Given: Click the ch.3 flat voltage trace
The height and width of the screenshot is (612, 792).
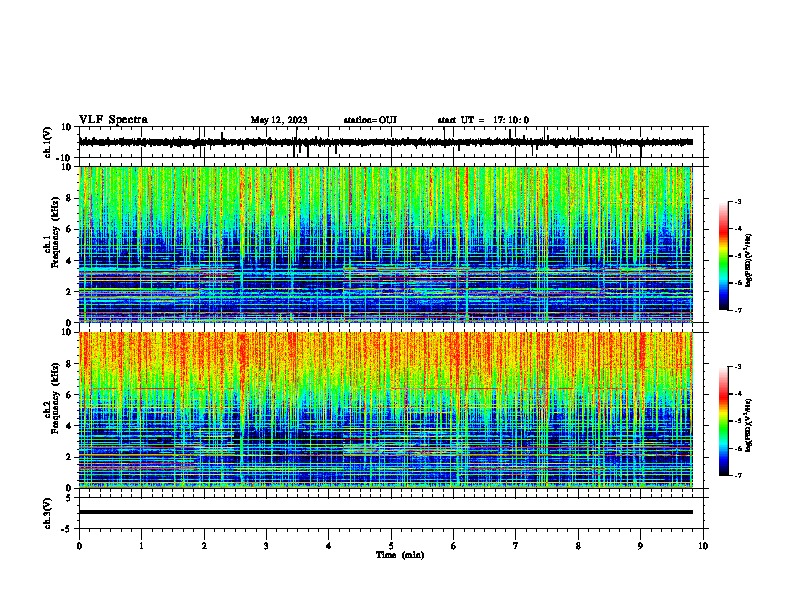Looking at the screenshot, I should (x=386, y=512).
